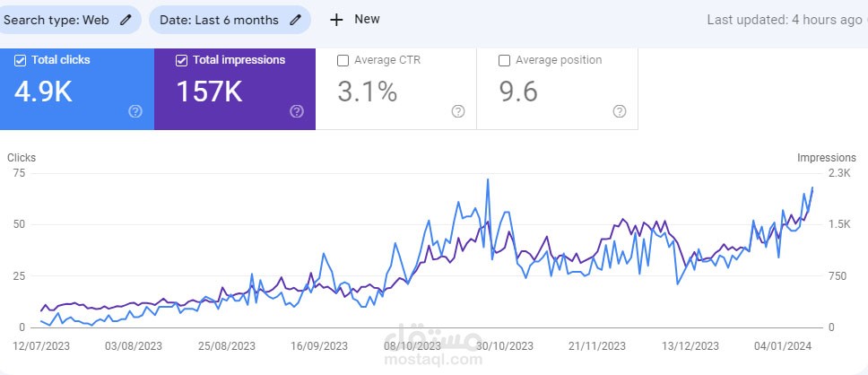Open the Search type: Web filter chip
The image size is (868, 375).
56,20
